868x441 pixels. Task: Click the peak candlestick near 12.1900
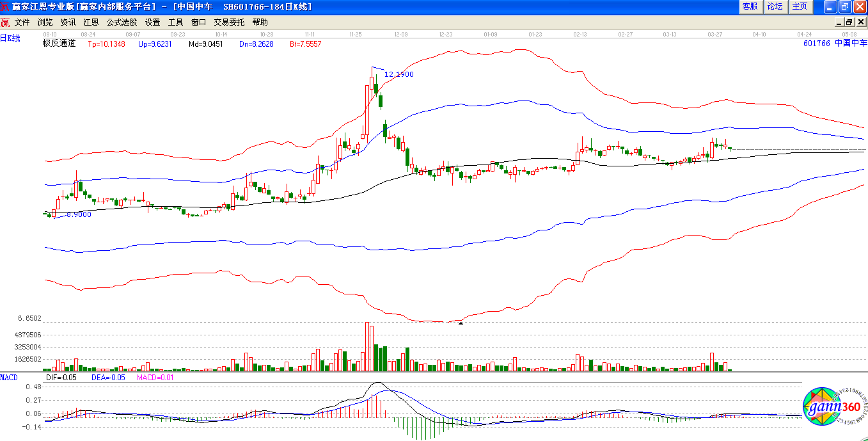click(x=372, y=83)
